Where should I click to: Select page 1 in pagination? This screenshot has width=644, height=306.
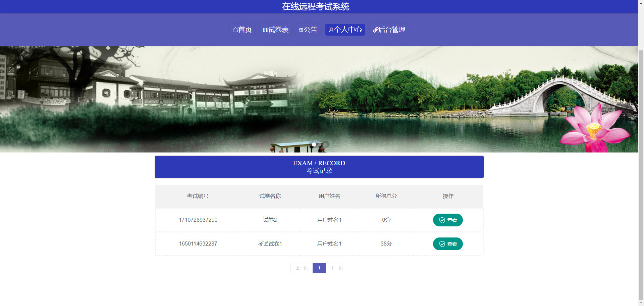click(x=319, y=268)
